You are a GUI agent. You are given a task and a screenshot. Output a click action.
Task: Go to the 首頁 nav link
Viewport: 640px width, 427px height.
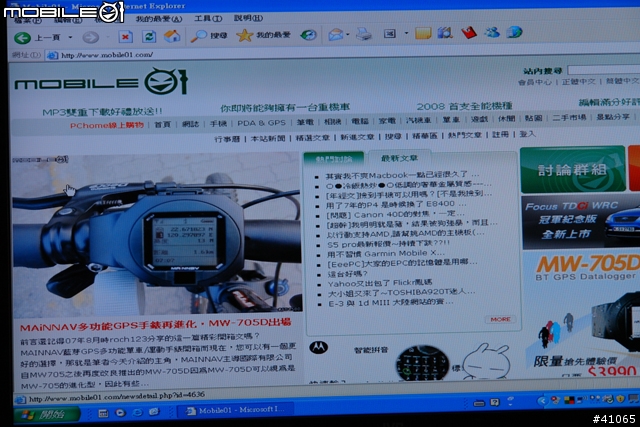(x=162, y=124)
